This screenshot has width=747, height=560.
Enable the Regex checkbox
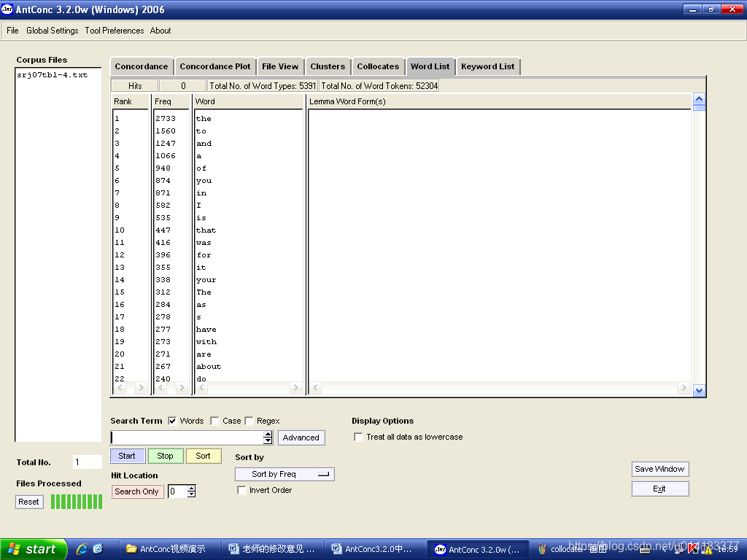249,421
